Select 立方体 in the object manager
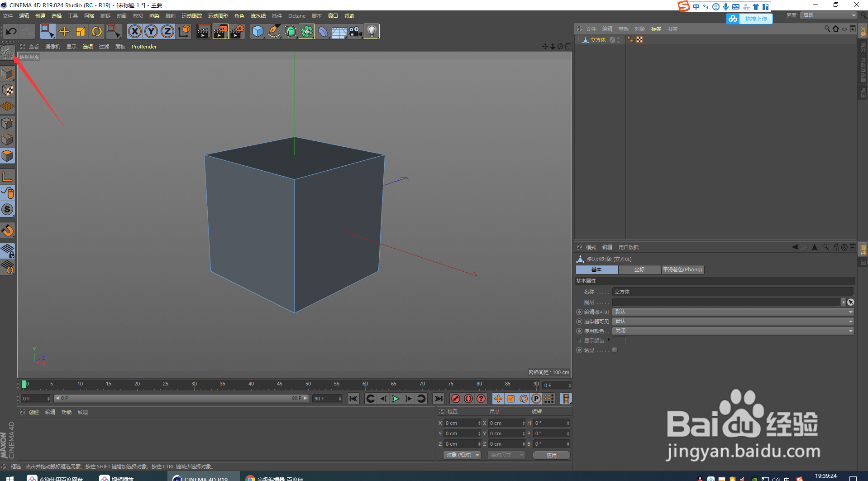The image size is (868, 481). (x=597, y=40)
